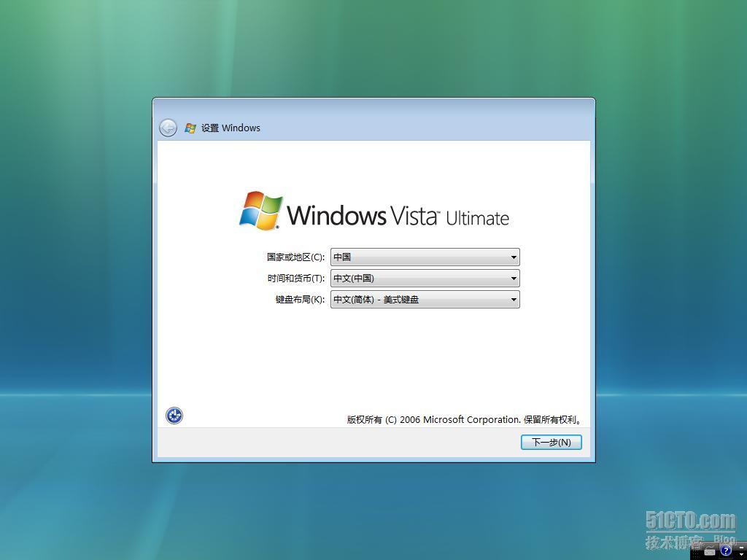Click the 下一步(N) button
This screenshot has height=560, width=747.
pos(551,443)
